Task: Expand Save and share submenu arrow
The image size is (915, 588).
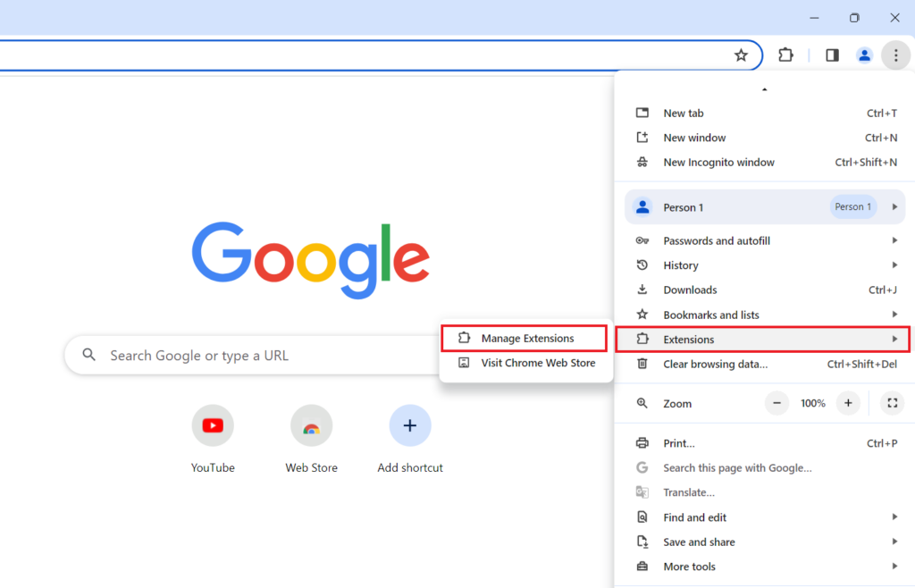Action: click(894, 542)
